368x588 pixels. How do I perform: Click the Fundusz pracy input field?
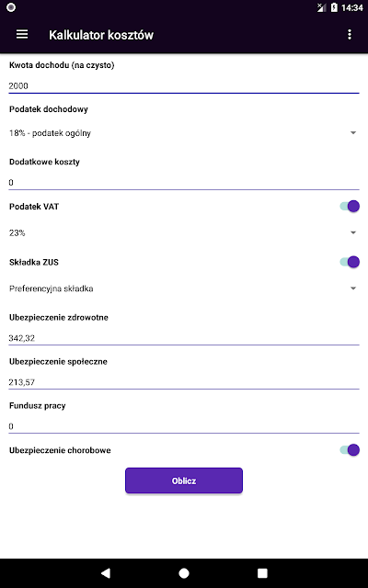184,426
